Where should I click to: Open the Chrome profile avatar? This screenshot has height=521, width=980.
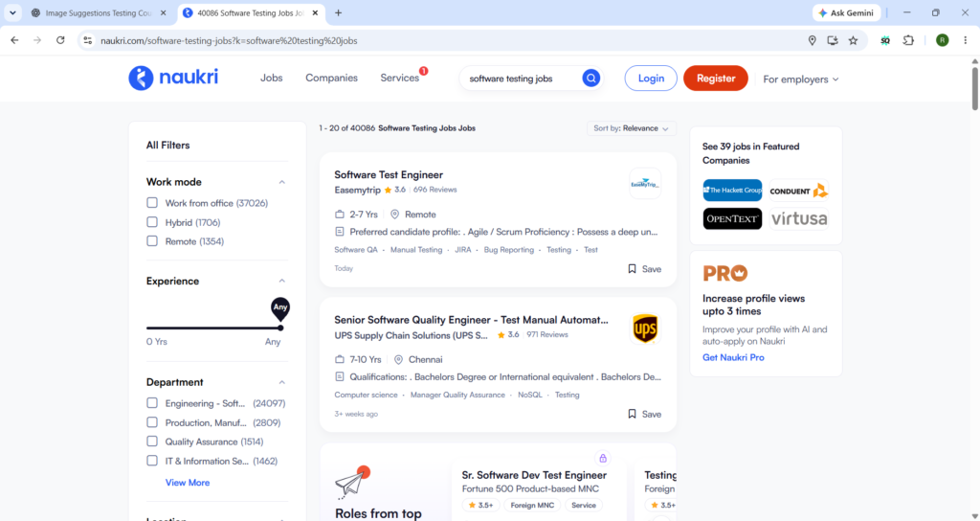pyautogui.click(x=943, y=40)
